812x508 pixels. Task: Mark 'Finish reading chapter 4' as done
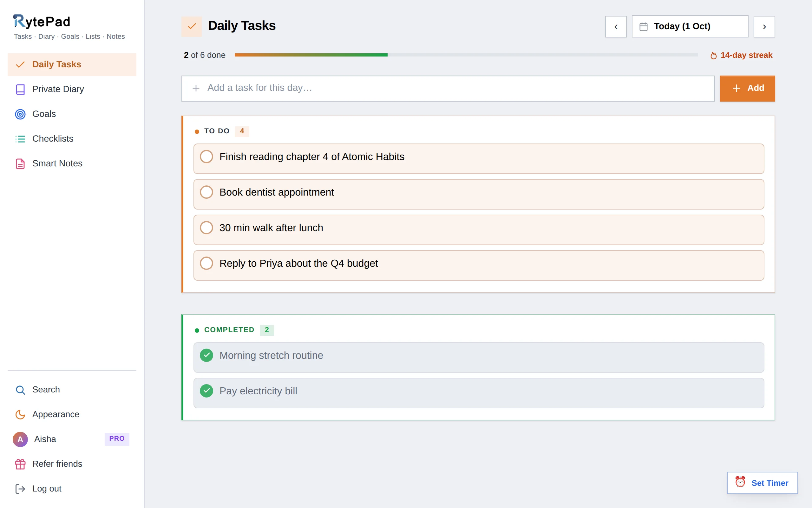click(206, 157)
